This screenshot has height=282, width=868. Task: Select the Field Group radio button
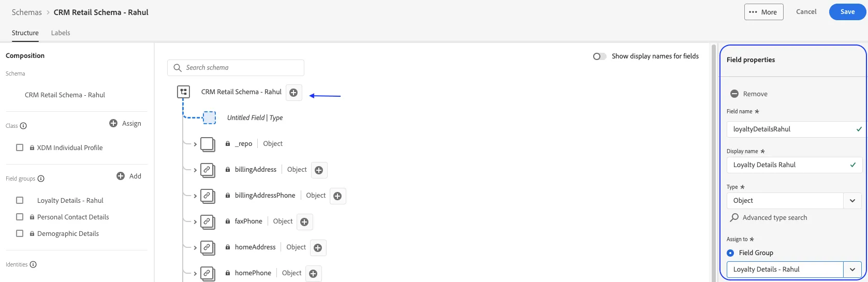[x=730, y=253]
